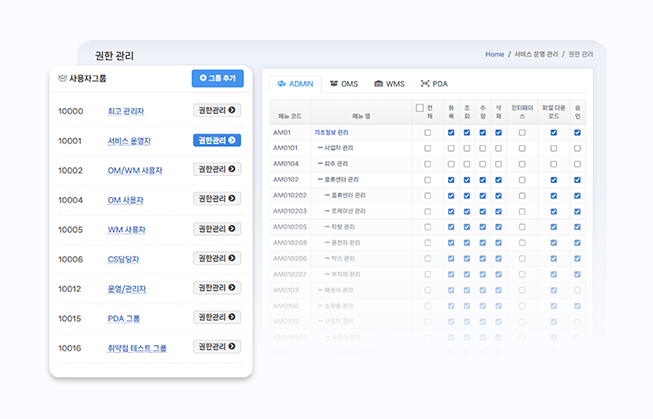The width and height of the screenshot is (653, 419).
Task: Check 파일 다운로드 for row AM0101
Action: (554, 148)
